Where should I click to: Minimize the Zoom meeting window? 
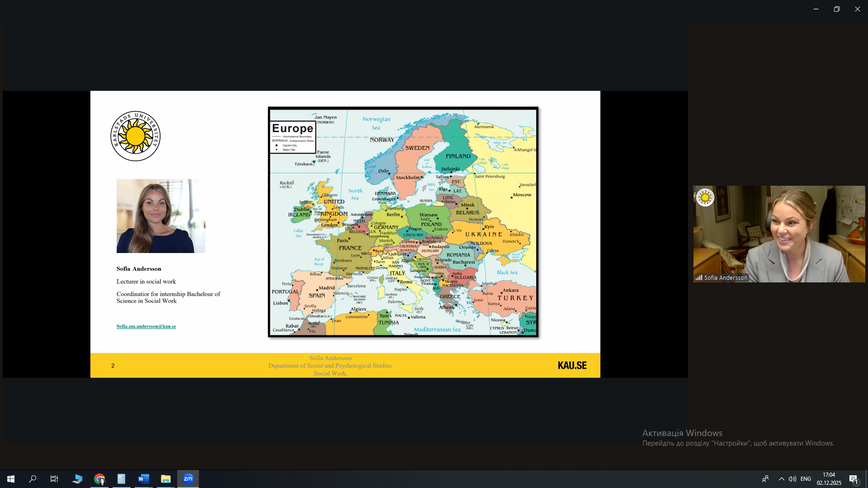pos(816,9)
